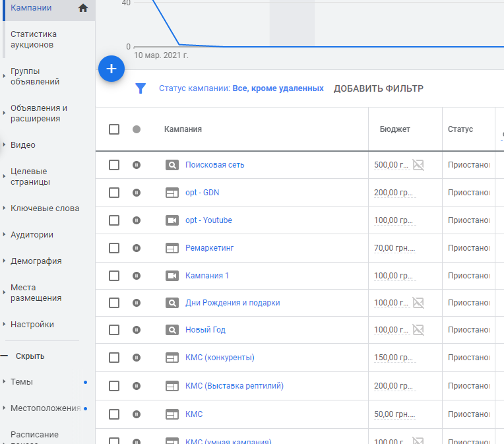Viewport: 504px width, 444px height.
Task: Click shared budget icon in Поисковая сеть row
Action: coord(418,165)
